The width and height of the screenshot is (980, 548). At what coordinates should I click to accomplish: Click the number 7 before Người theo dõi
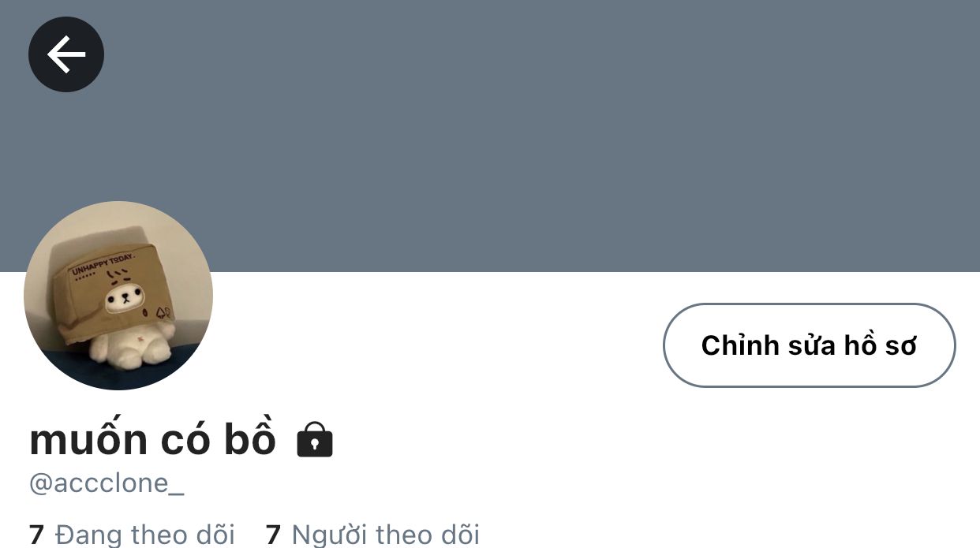273,535
